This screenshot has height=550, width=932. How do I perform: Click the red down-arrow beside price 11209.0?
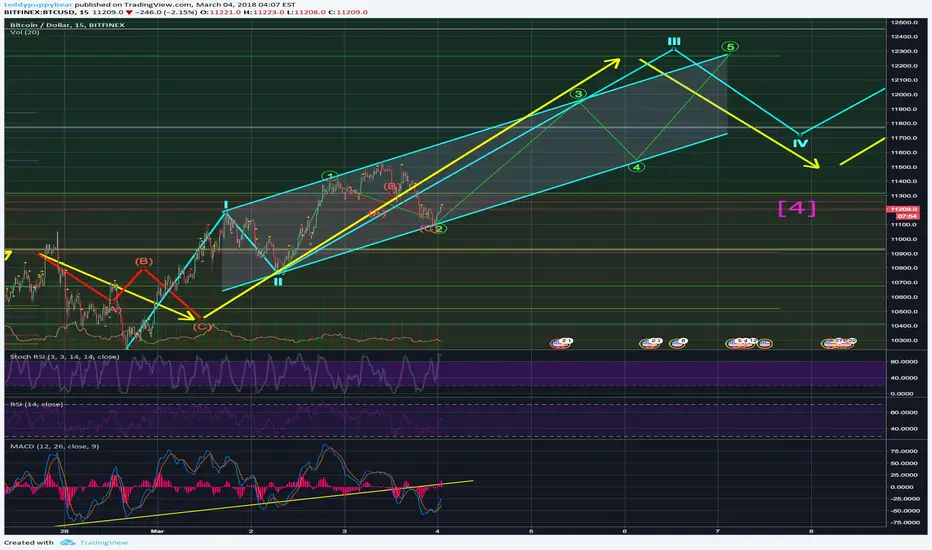[x=129, y=12]
